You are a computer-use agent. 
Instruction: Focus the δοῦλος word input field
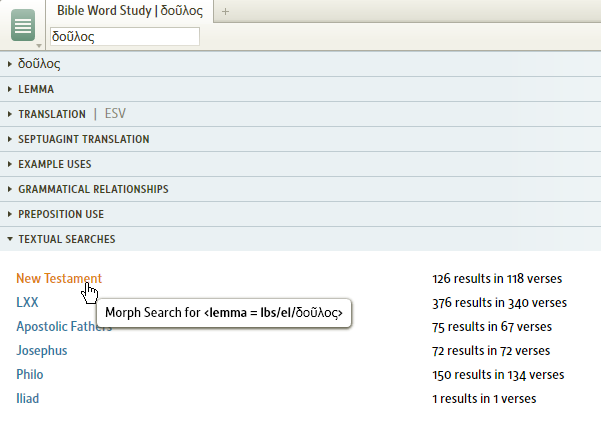tap(125, 36)
